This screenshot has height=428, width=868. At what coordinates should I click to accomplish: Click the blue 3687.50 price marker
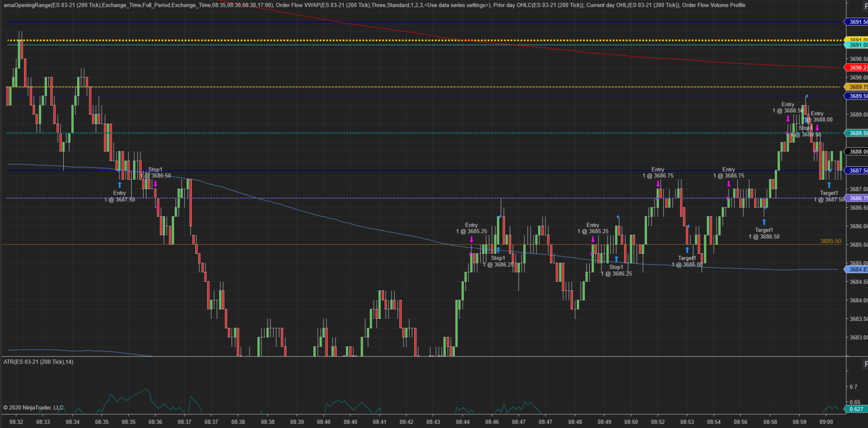[x=857, y=170]
